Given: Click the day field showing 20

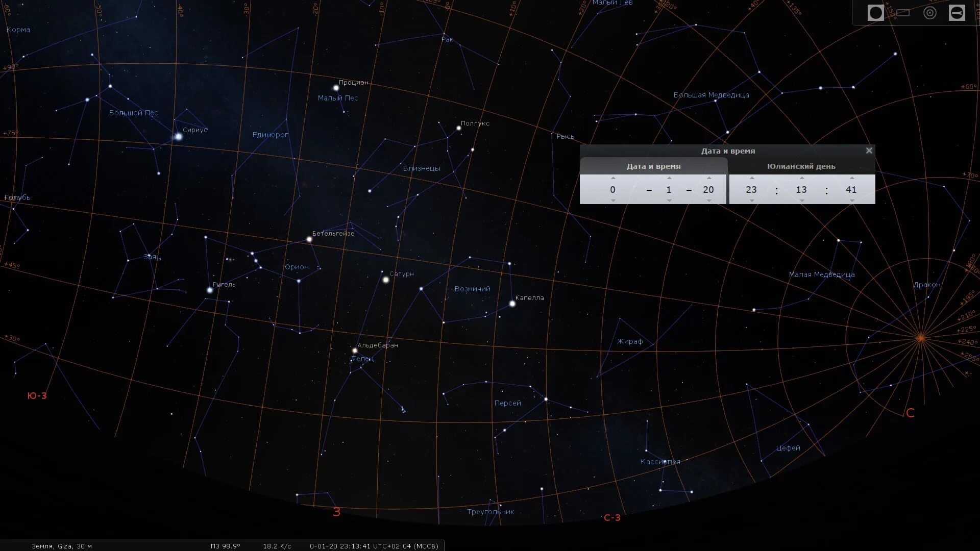Looking at the screenshot, I should point(708,189).
